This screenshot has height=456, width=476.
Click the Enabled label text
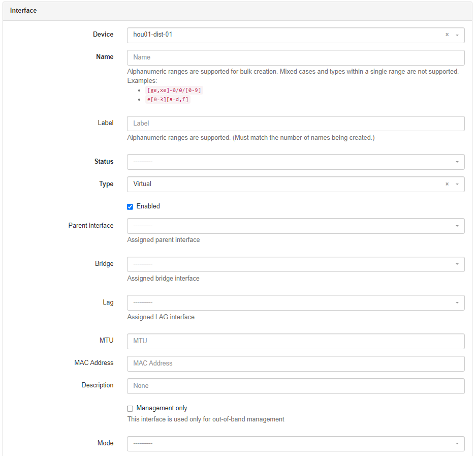click(148, 206)
